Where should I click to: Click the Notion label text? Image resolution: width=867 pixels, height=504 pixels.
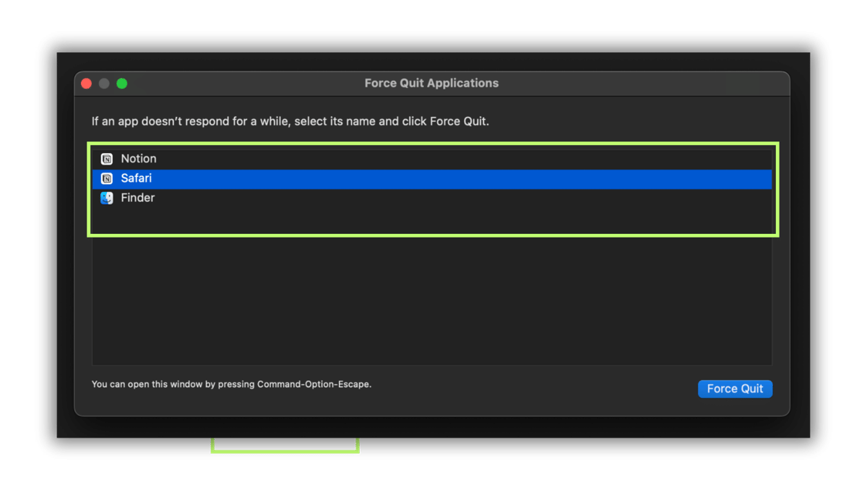pos(139,158)
